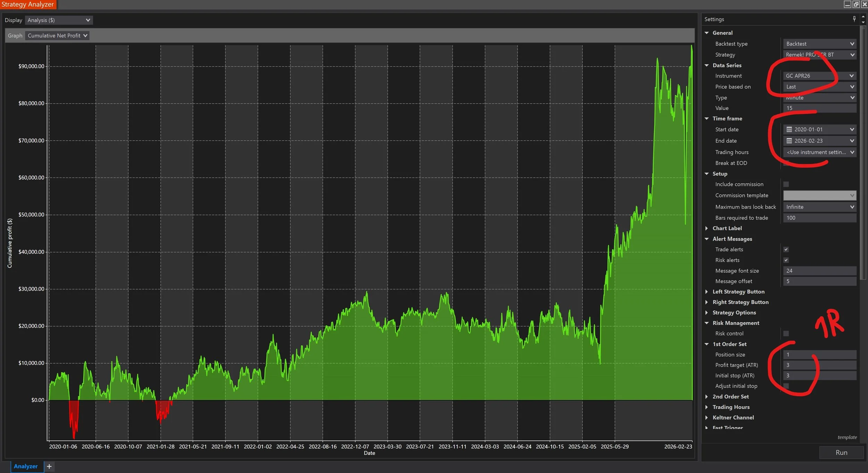868x473 pixels.
Task: Click the template link
Action: pos(847,437)
